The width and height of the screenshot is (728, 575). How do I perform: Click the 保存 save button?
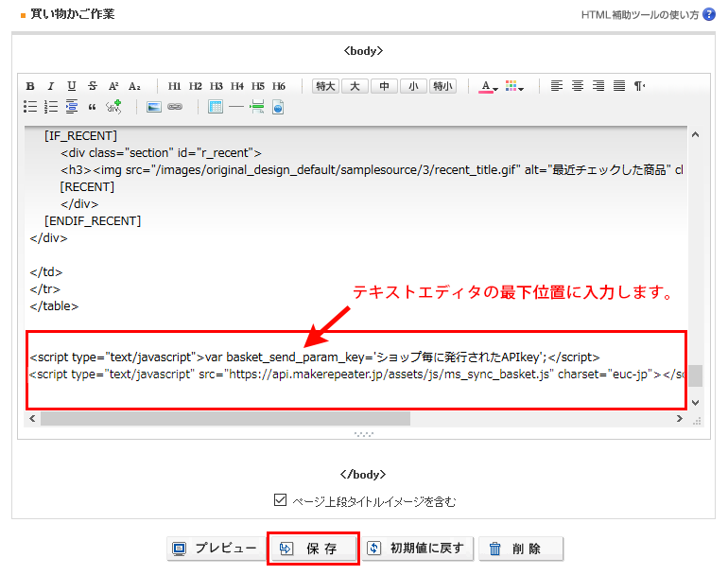[313, 549]
